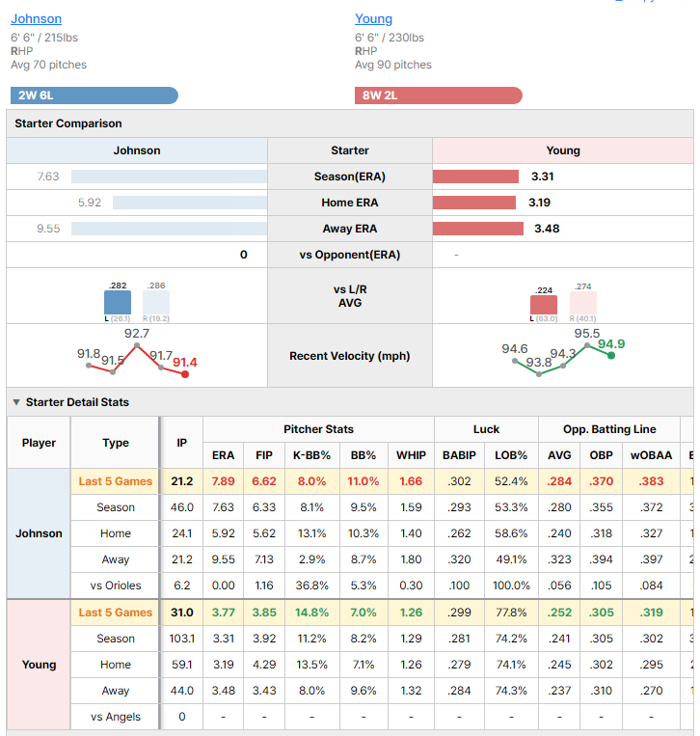Click Johnson's Last 5 Games ERA 7.89
The height and width of the screenshot is (736, 700).
(x=224, y=481)
